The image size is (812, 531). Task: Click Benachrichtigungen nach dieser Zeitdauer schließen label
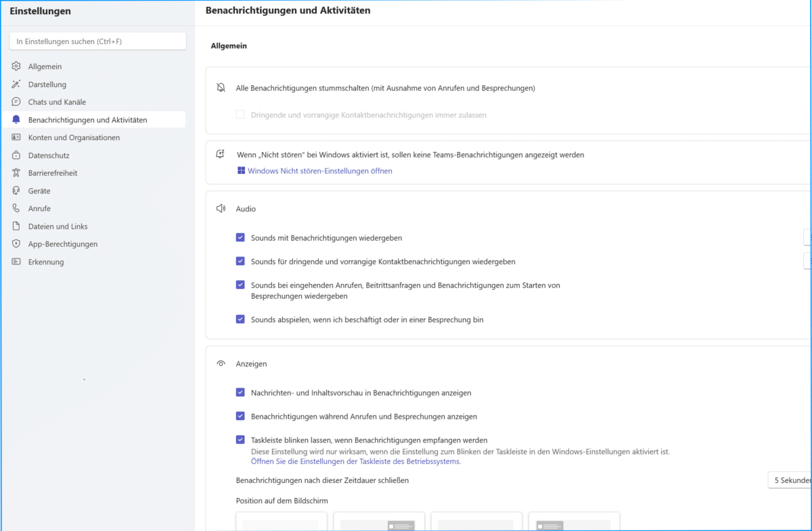click(323, 480)
